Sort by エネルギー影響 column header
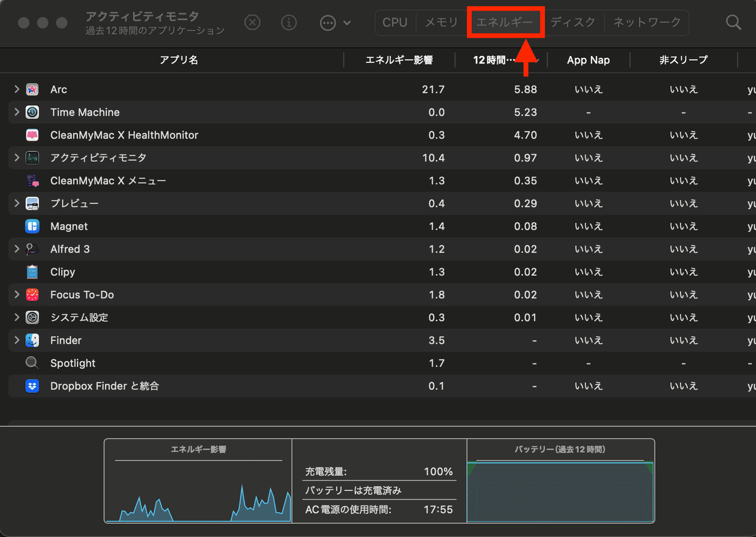 coord(399,60)
